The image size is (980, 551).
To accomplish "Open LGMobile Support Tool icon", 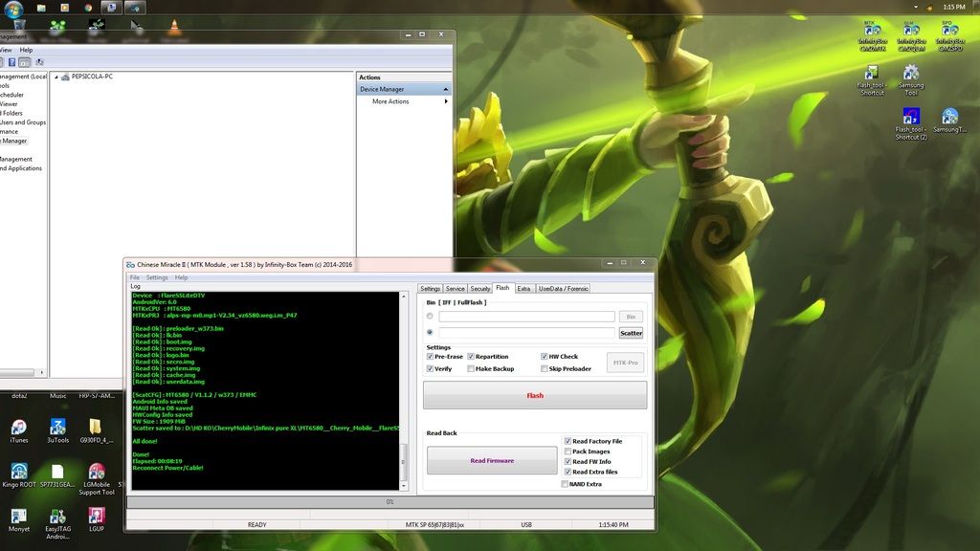I will point(96,473).
